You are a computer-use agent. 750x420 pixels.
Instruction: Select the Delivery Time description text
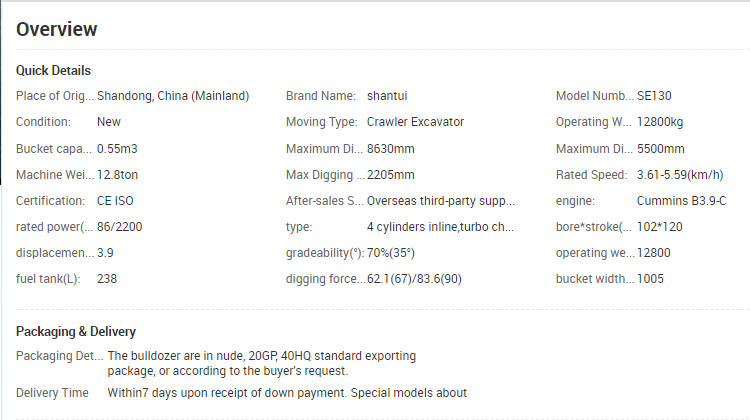coord(287,393)
